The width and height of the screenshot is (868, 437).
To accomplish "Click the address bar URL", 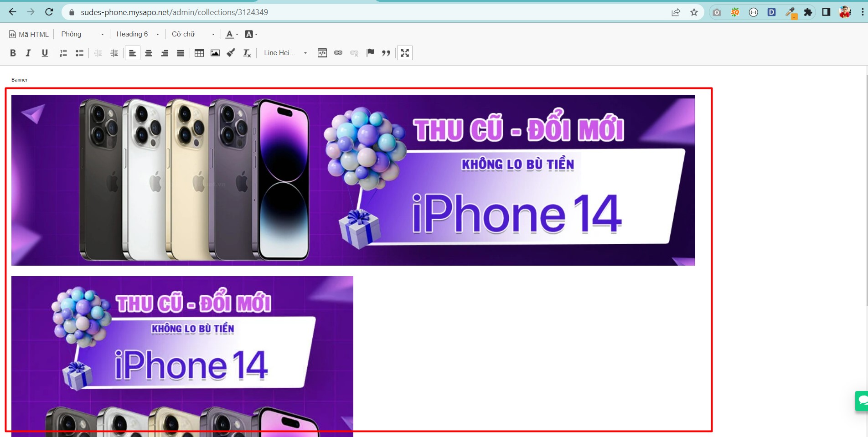I will point(174,12).
